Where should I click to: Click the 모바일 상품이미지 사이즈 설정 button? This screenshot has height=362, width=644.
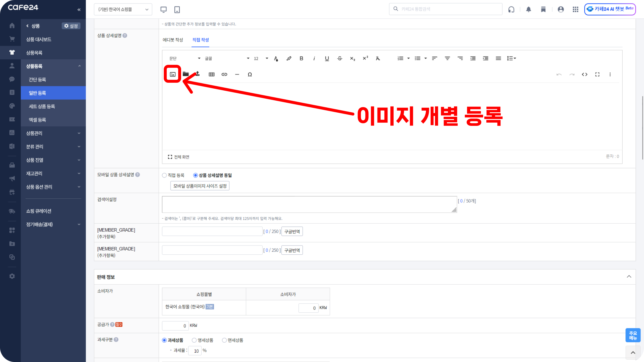click(x=200, y=186)
